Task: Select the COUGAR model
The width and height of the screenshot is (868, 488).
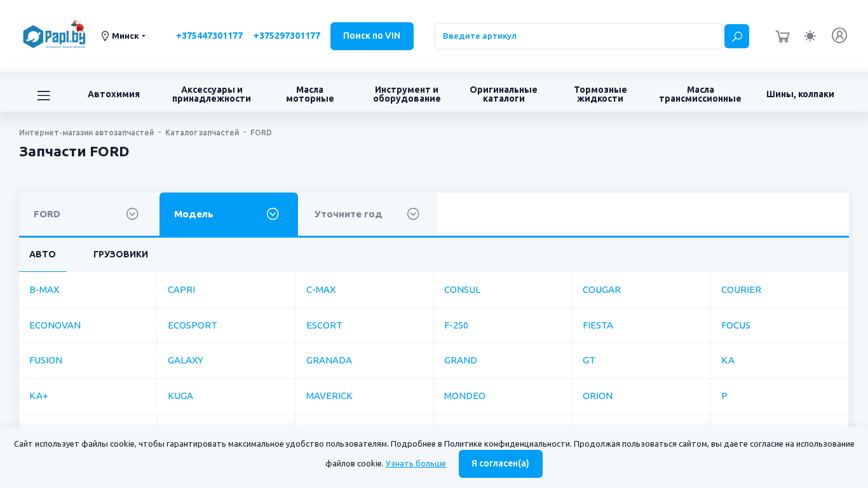Action: coord(602,290)
